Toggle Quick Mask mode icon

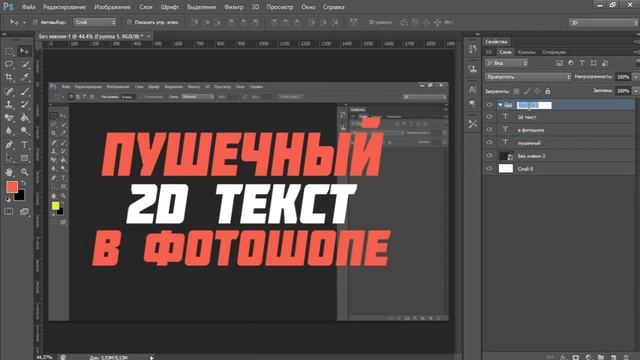click(9, 211)
